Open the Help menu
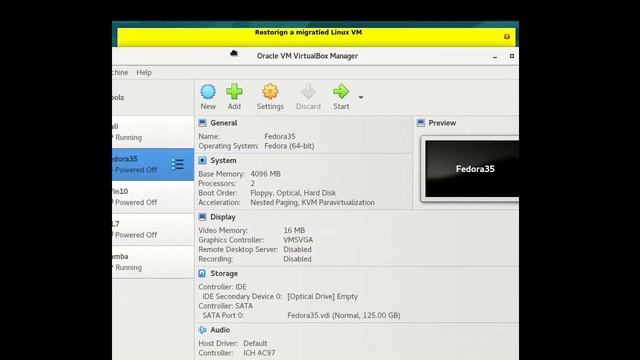 pos(144,72)
